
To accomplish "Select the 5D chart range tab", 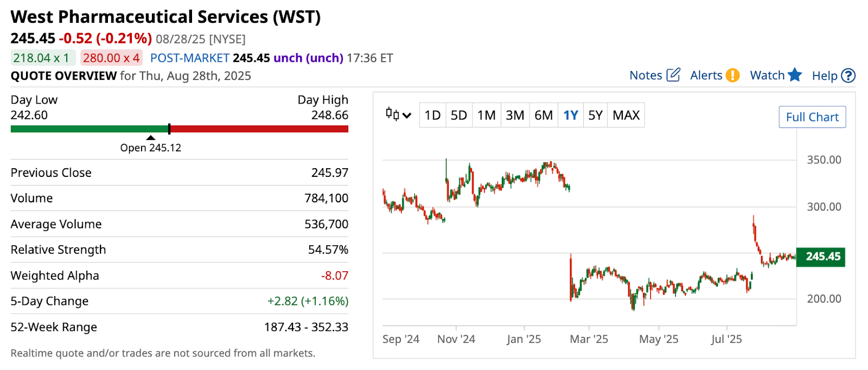I will [x=459, y=115].
